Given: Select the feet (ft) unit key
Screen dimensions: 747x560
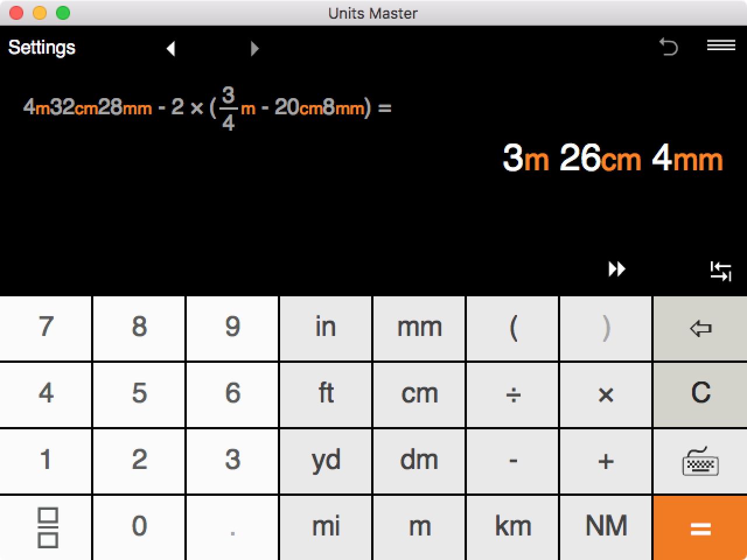Looking at the screenshot, I should [x=326, y=395].
